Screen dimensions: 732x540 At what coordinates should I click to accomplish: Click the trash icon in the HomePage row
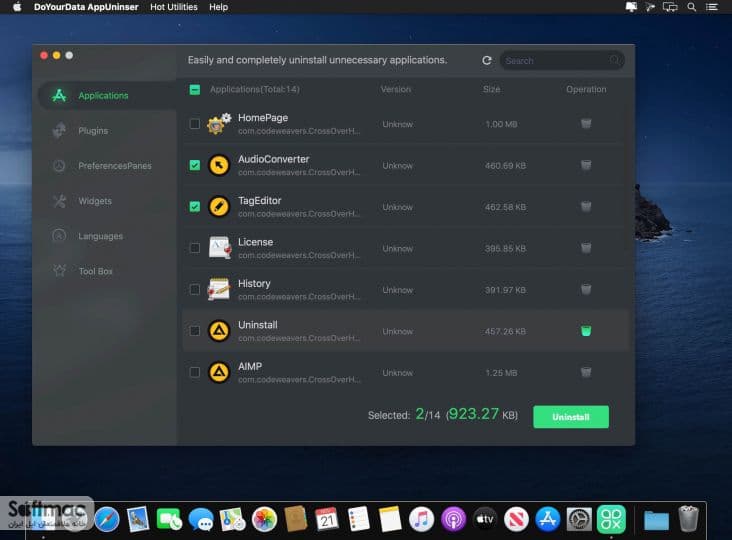[585, 124]
